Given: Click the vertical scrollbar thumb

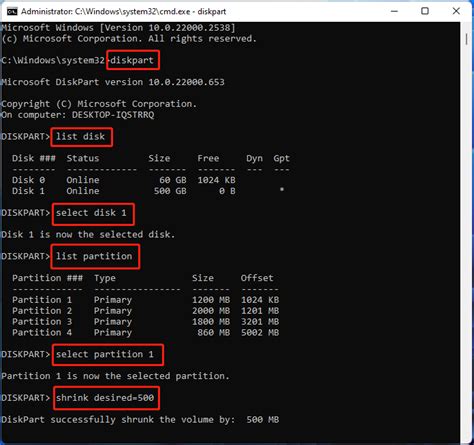Looking at the screenshot, I should pos(466,39).
